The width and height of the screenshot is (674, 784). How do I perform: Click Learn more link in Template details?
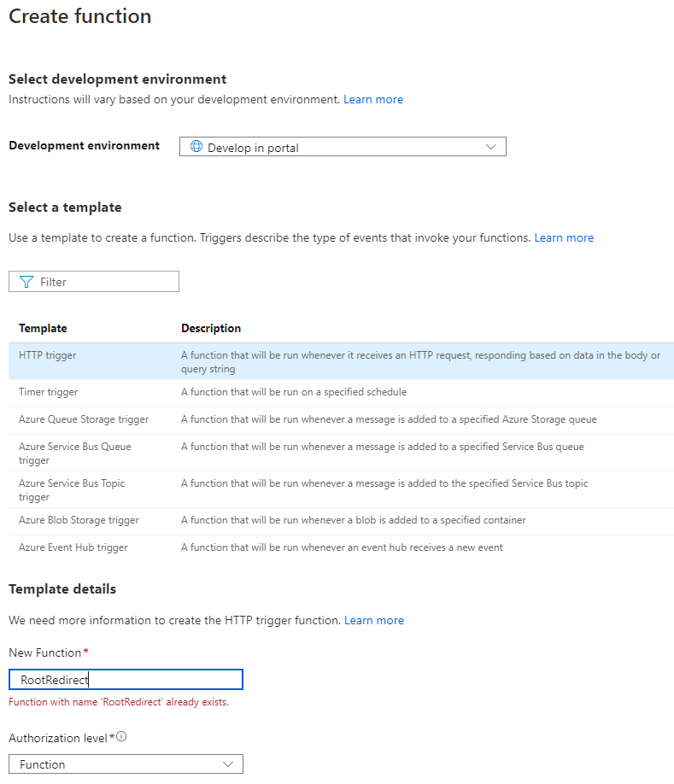tap(374, 620)
